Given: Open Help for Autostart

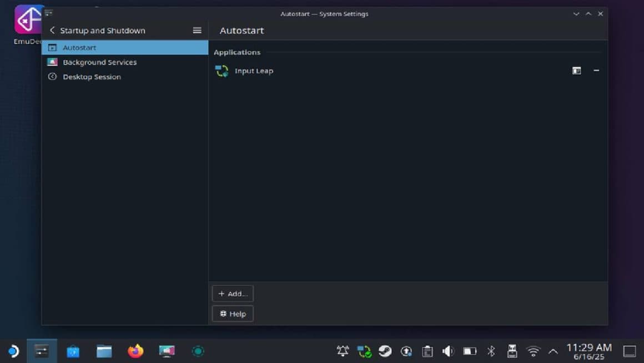Looking at the screenshot, I should click(233, 314).
